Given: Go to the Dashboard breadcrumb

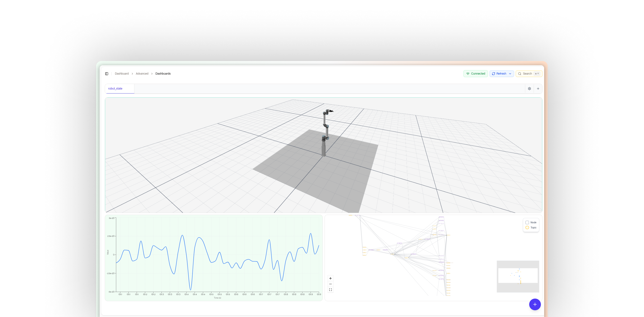Looking at the screenshot, I should 122,74.
